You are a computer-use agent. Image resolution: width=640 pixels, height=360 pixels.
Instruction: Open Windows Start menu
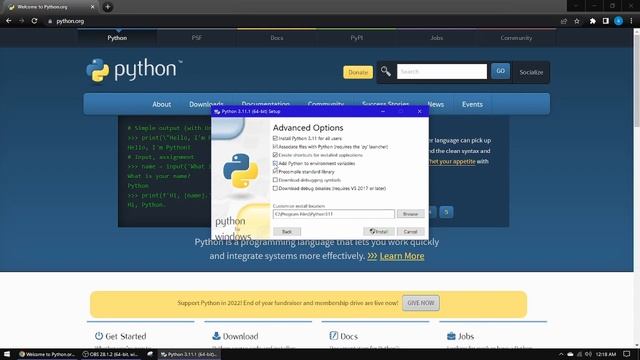point(7,354)
